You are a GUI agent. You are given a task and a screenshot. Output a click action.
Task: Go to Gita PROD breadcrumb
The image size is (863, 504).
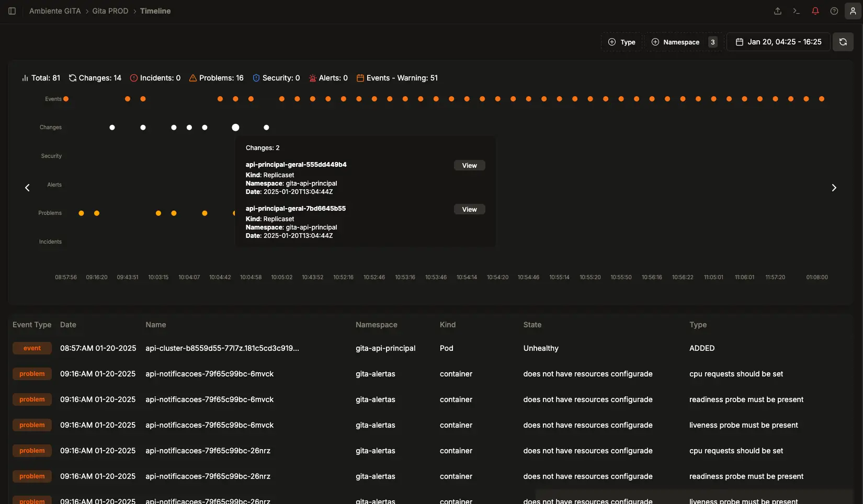click(110, 11)
